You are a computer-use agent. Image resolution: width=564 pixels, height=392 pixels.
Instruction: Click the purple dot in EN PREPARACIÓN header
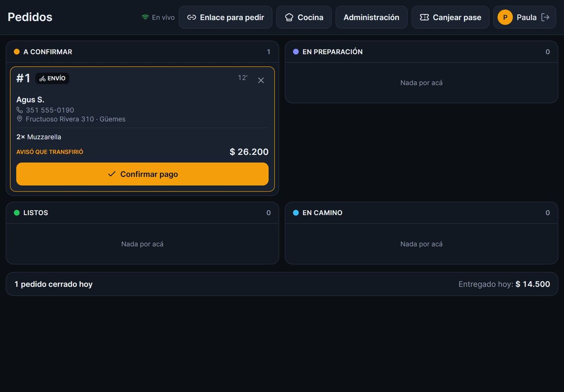[x=296, y=52]
